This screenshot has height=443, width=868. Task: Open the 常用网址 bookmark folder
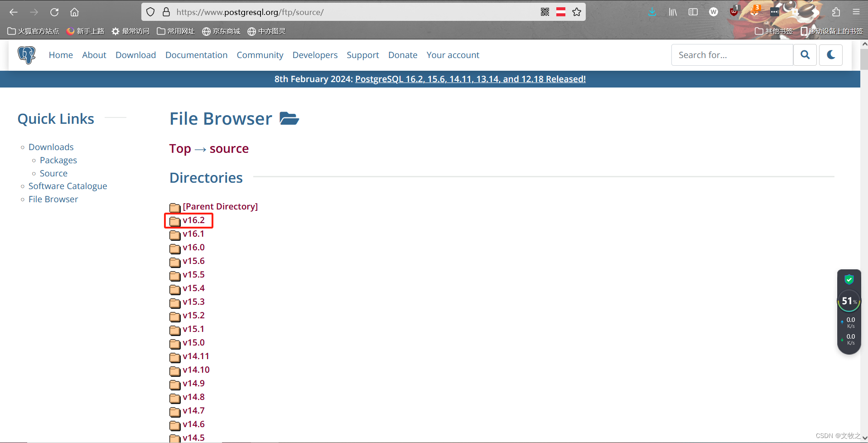click(176, 31)
